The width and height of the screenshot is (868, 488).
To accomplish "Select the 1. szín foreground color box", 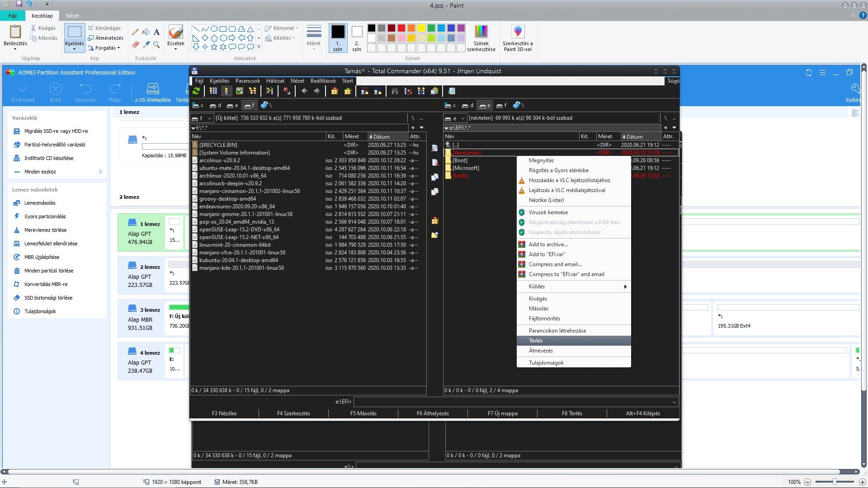I will (x=338, y=38).
